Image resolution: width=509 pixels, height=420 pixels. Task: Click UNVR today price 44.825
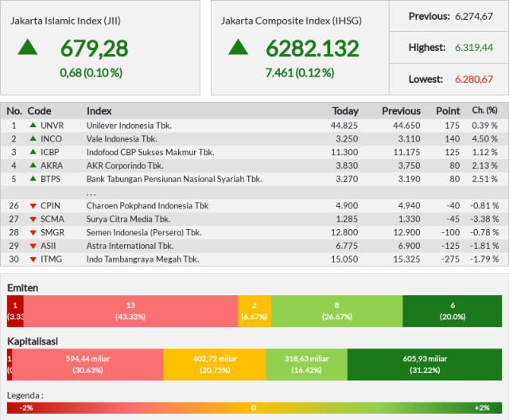tap(344, 126)
